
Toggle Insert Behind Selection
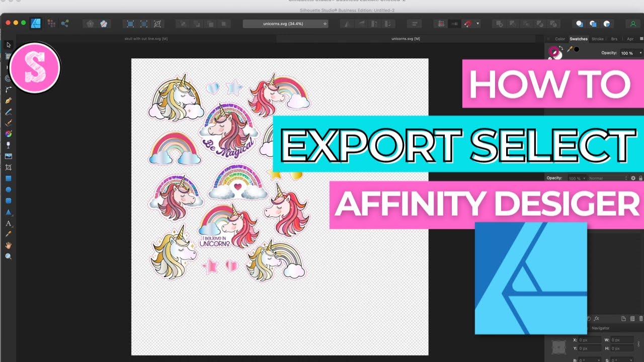point(579,24)
